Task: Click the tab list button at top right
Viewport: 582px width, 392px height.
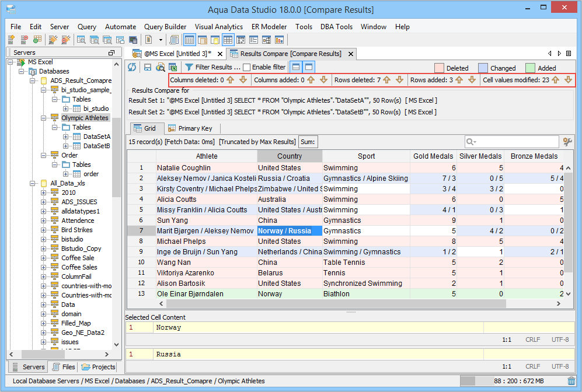Action: pos(568,54)
